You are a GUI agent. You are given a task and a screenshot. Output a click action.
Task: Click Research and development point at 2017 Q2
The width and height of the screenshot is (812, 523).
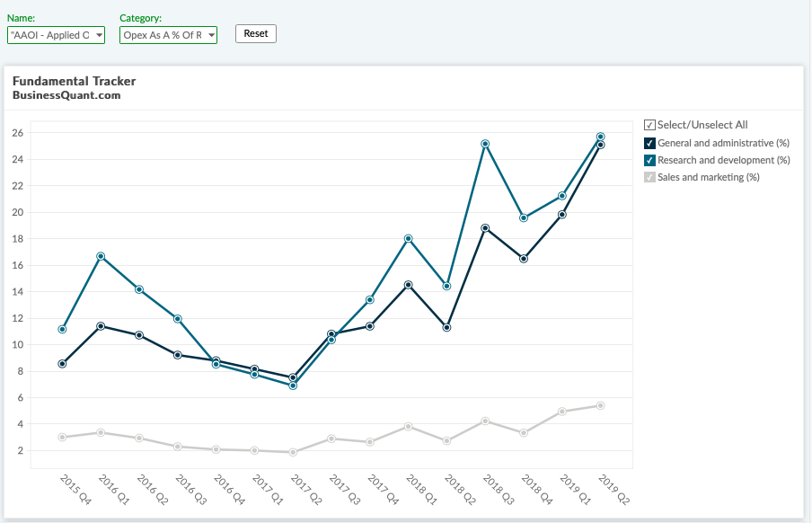(x=293, y=386)
